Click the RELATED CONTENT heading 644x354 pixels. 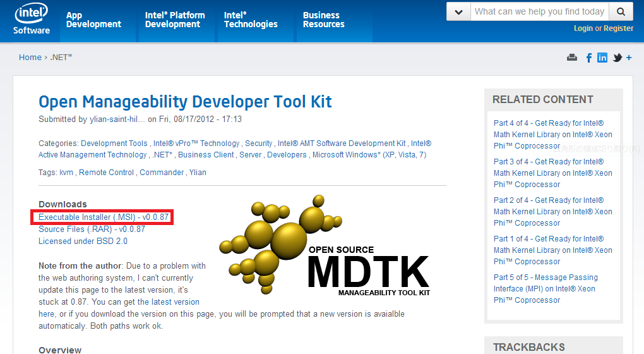tap(542, 99)
